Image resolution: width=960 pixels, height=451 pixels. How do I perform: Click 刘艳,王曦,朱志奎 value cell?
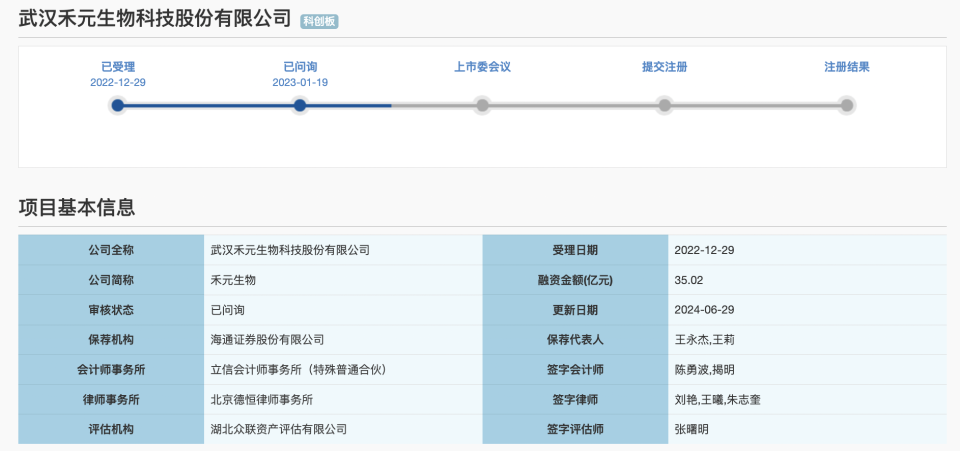[x=807, y=400]
